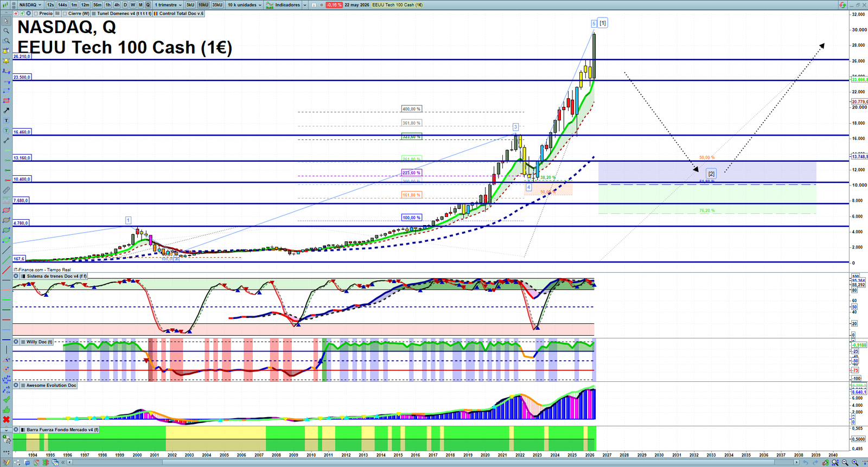This screenshot has height=467, width=868.
Task: Select the 1m timeframe
Action: click(x=74, y=5)
